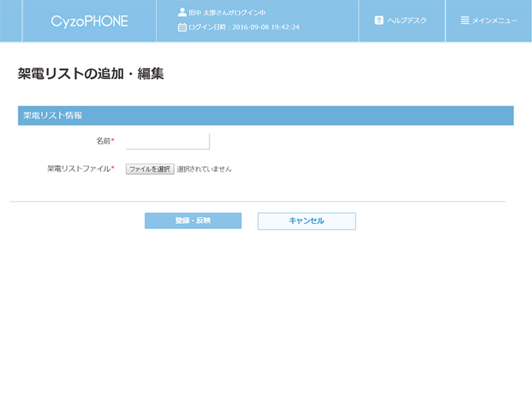The image size is (532, 402).
Task: Click the 架電リスト情報 section header
Action: coord(266,116)
